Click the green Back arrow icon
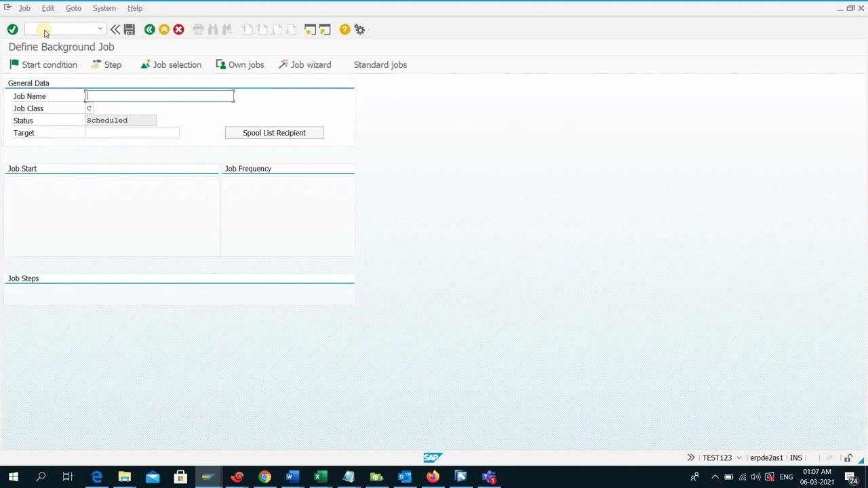The width and height of the screenshot is (868, 488). coord(149,29)
